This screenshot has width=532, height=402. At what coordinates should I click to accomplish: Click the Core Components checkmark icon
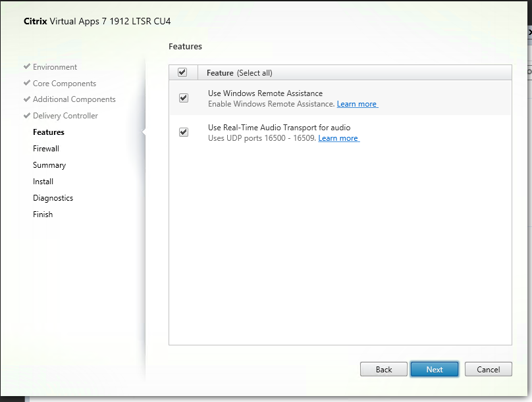click(27, 83)
